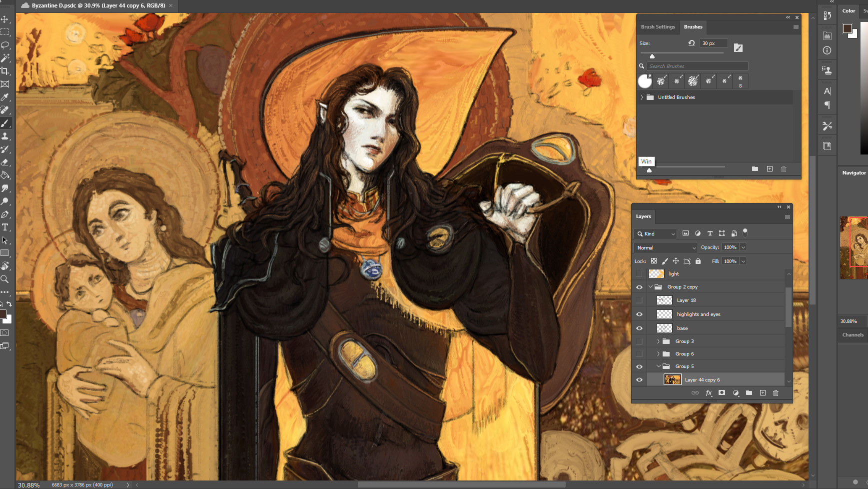The image size is (868, 489).
Task: Collapse Group 2 copy
Action: coord(650,286)
